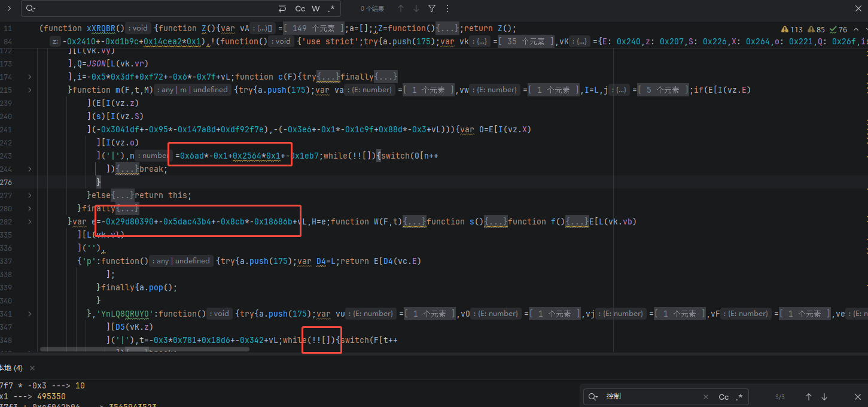The height and width of the screenshot is (407, 868).
Task: Toggle whole words in editor search
Action: 316,8
